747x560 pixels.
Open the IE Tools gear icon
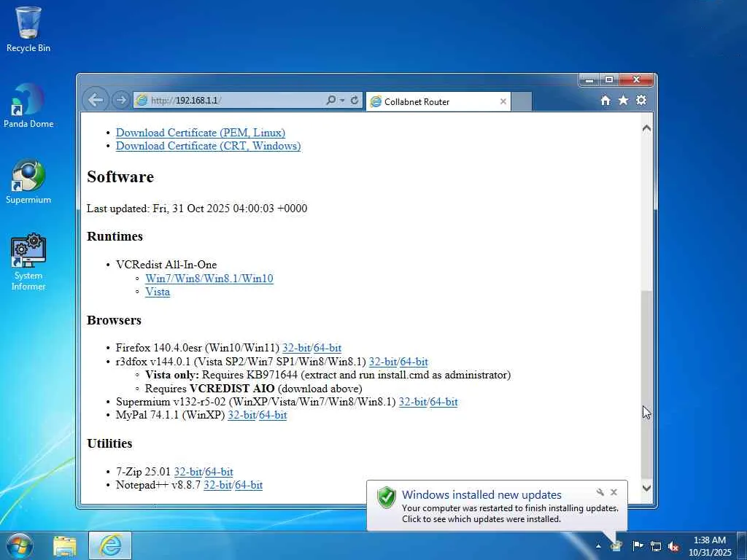[x=641, y=100]
